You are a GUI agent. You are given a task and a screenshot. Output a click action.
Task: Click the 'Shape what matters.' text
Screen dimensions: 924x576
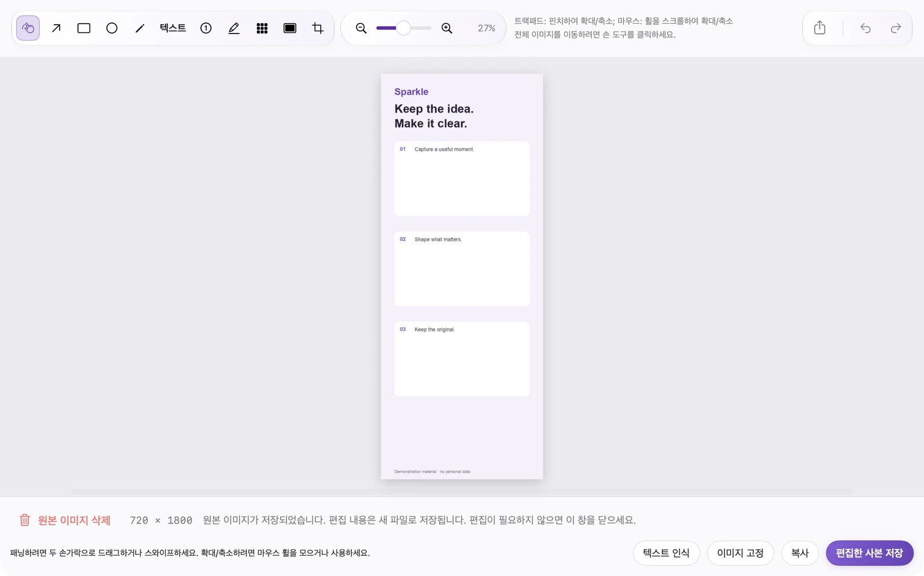438,239
